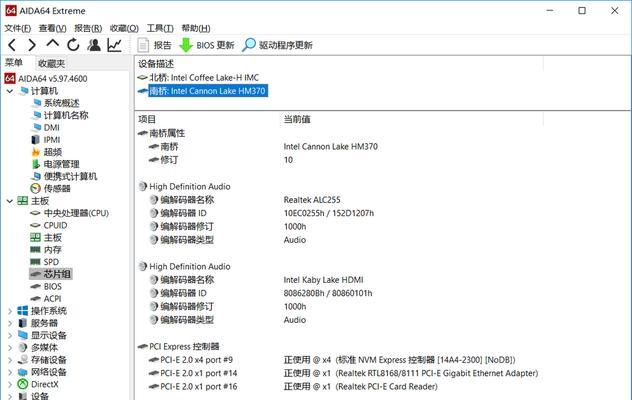This screenshot has height=400, width=632.
Task: Open the 报告(R) menu
Action: 88,28
